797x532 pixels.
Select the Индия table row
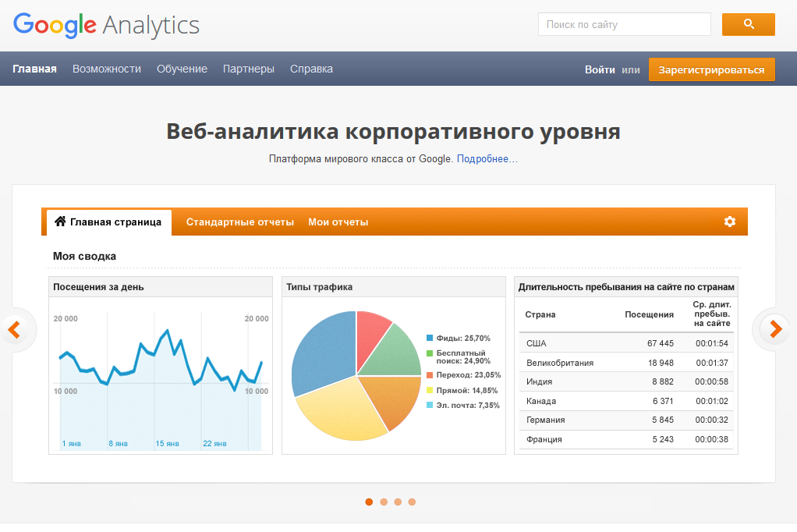[627, 381]
